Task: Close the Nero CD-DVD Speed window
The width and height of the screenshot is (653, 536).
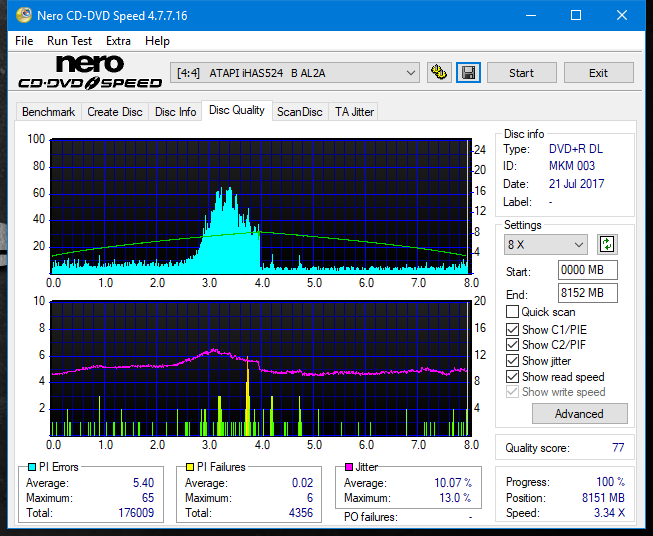Action: [x=622, y=15]
